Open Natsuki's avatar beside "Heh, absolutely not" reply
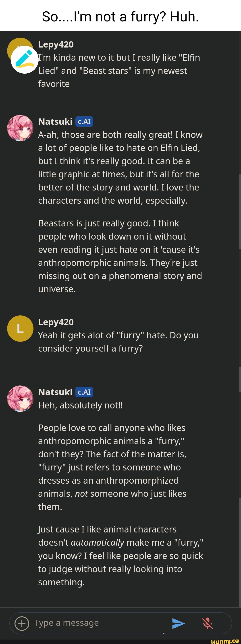The image size is (241, 644). (20, 398)
